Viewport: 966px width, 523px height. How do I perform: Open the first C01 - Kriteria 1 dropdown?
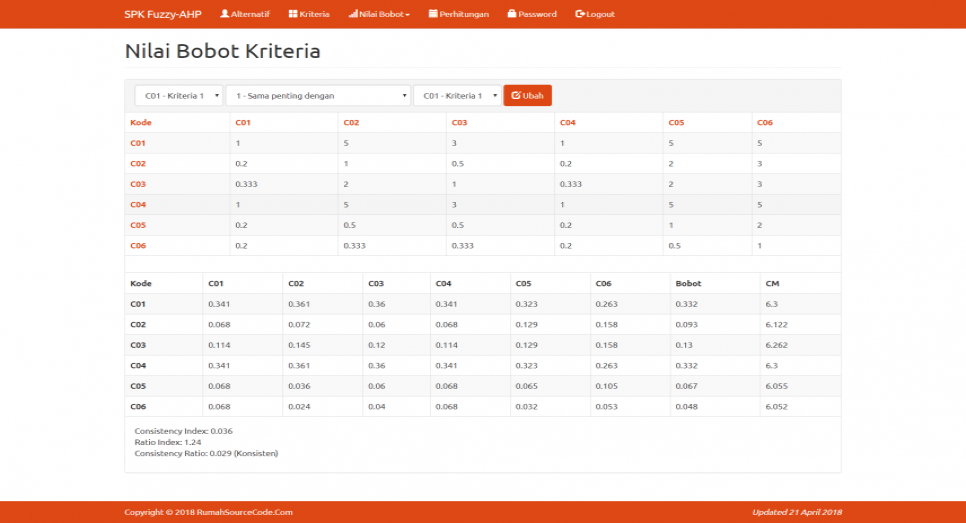(x=179, y=95)
